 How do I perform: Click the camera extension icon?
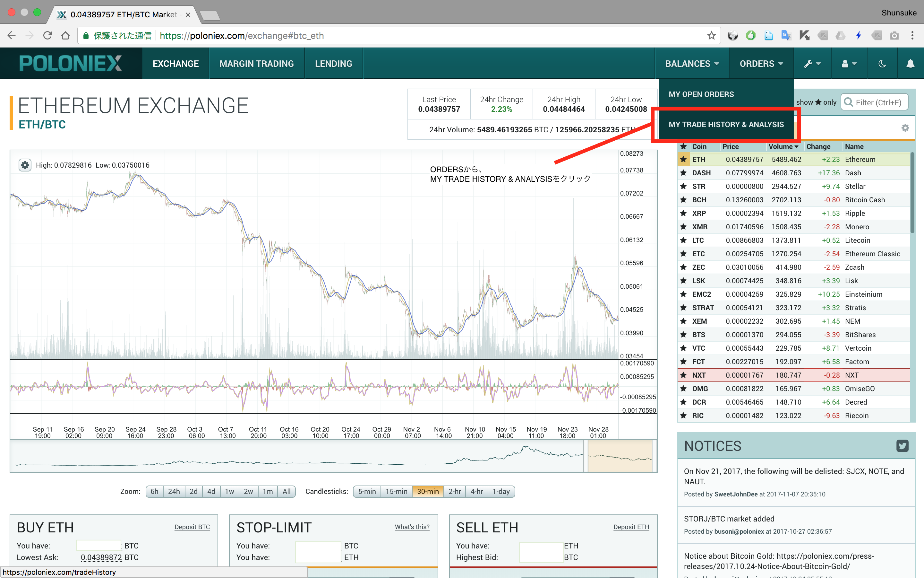click(894, 36)
